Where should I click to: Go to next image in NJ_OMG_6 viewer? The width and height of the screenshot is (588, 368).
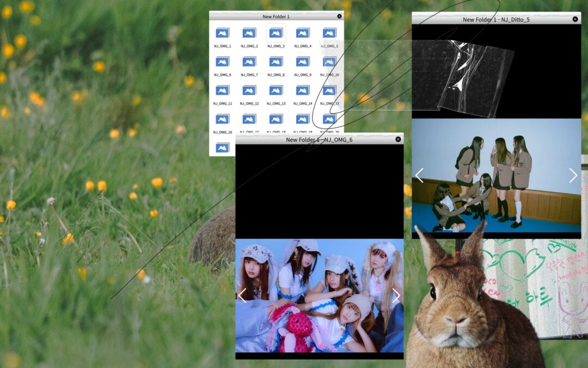396,295
